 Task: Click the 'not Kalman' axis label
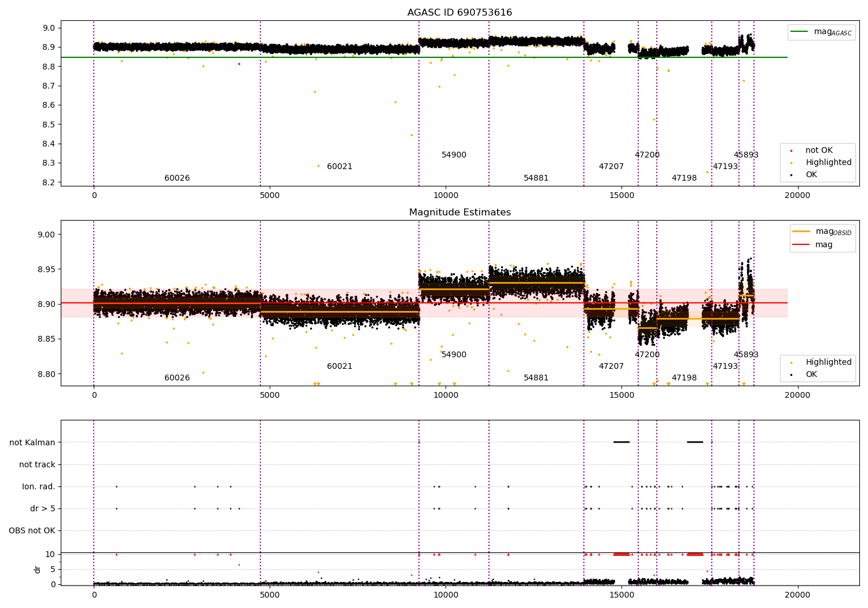click(x=32, y=442)
